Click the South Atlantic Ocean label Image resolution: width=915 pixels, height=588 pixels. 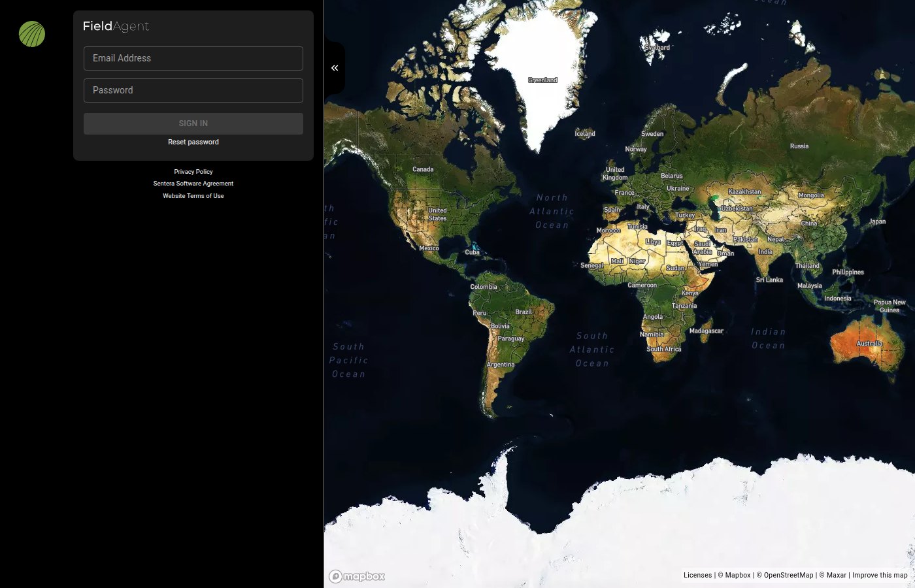pos(592,350)
